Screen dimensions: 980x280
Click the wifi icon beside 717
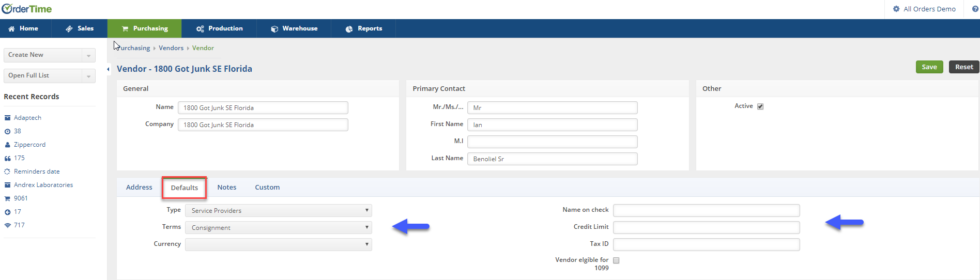tap(7, 225)
